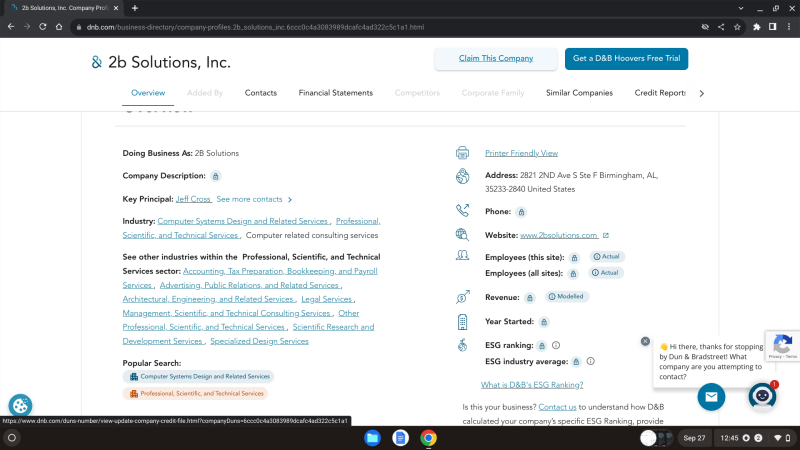Reload the page
This screenshot has height=450, width=800.
[43, 27]
